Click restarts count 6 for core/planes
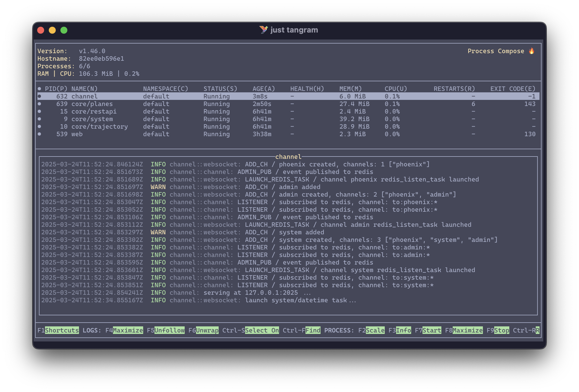 tap(473, 104)
